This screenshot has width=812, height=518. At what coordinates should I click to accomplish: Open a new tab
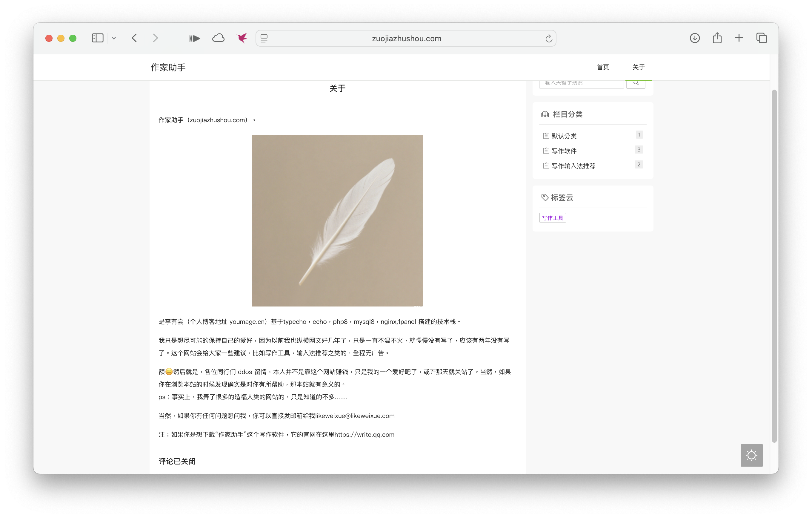(x=739, y=38)
